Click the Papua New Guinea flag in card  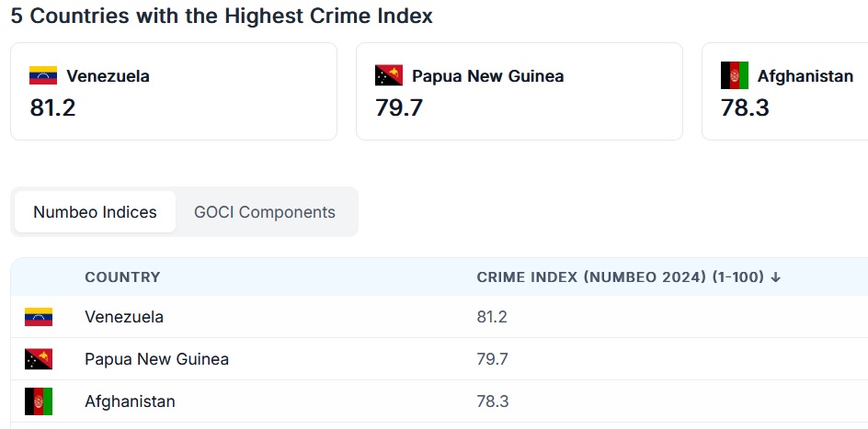pyautogui.click(x=389, y=75)
